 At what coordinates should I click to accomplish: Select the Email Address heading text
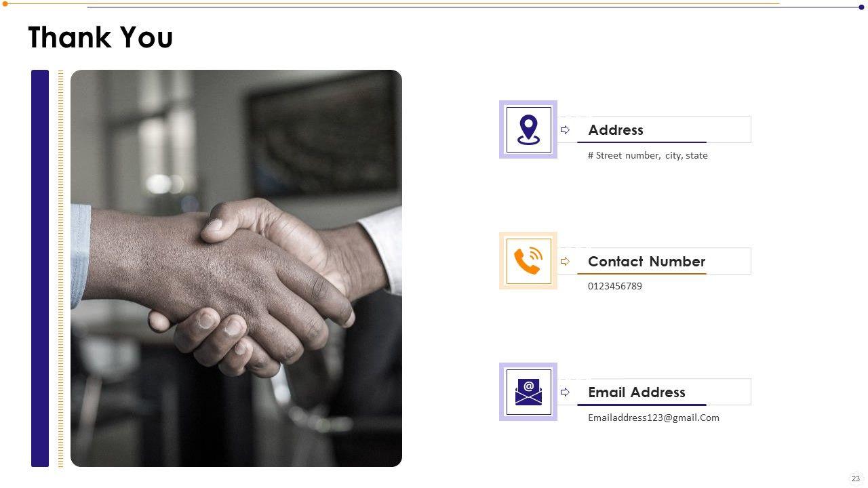[636, 392]
